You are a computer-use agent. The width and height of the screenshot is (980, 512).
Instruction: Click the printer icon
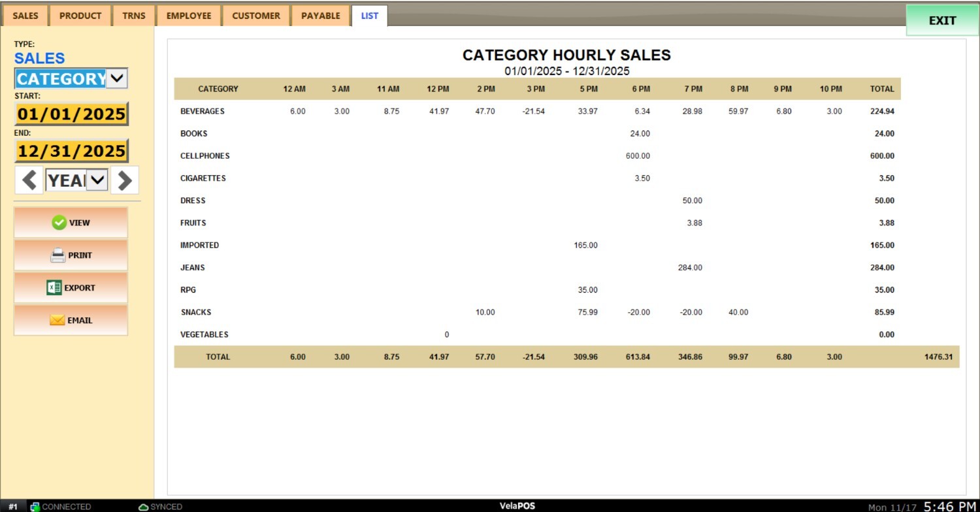(58, 255)
